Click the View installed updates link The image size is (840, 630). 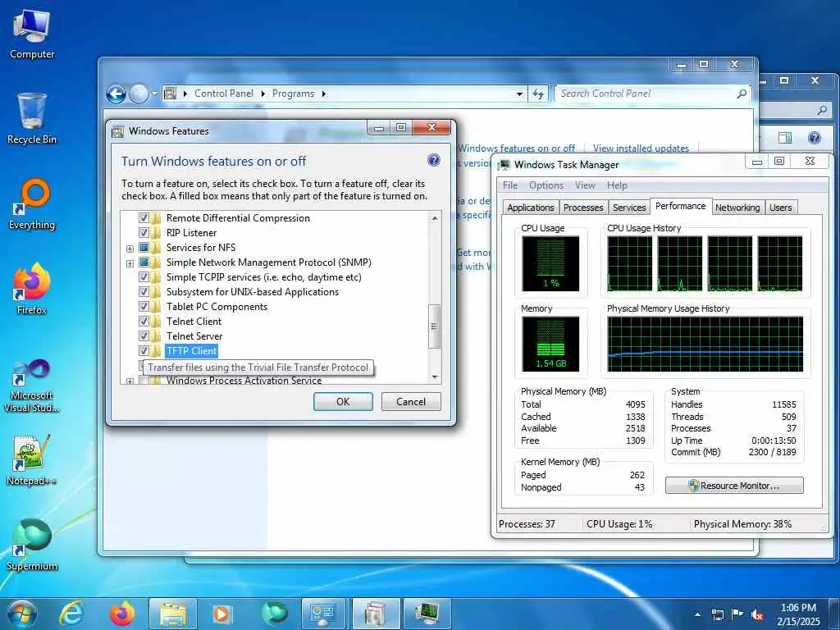[641, 148]
